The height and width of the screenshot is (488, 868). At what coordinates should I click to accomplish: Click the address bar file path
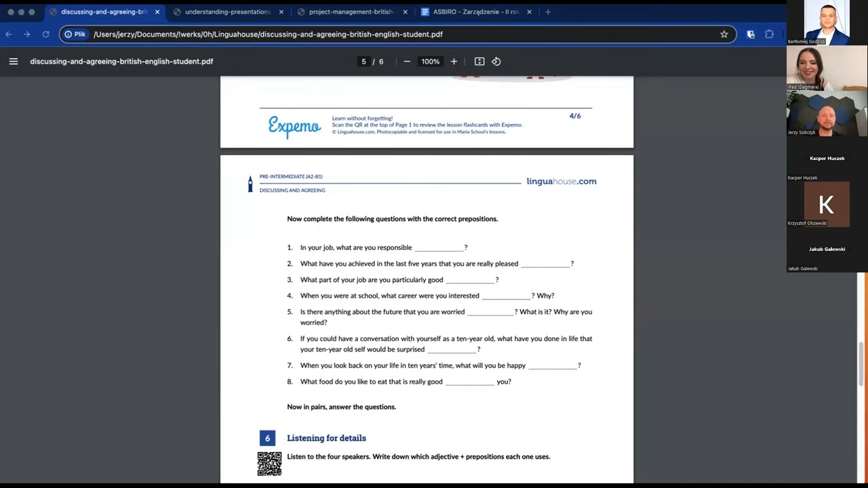[268, 34]
